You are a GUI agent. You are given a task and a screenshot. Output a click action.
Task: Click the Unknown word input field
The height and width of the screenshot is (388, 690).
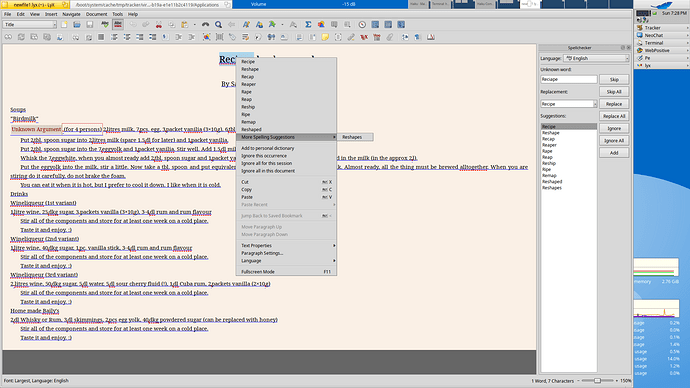[569, 80]
